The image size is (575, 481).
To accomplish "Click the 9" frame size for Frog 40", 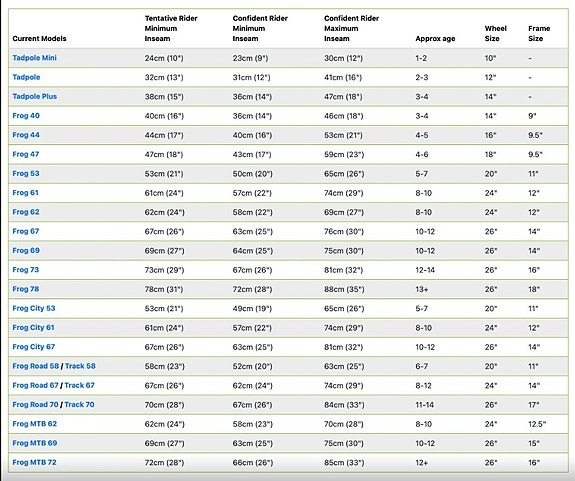I will 532,116.
